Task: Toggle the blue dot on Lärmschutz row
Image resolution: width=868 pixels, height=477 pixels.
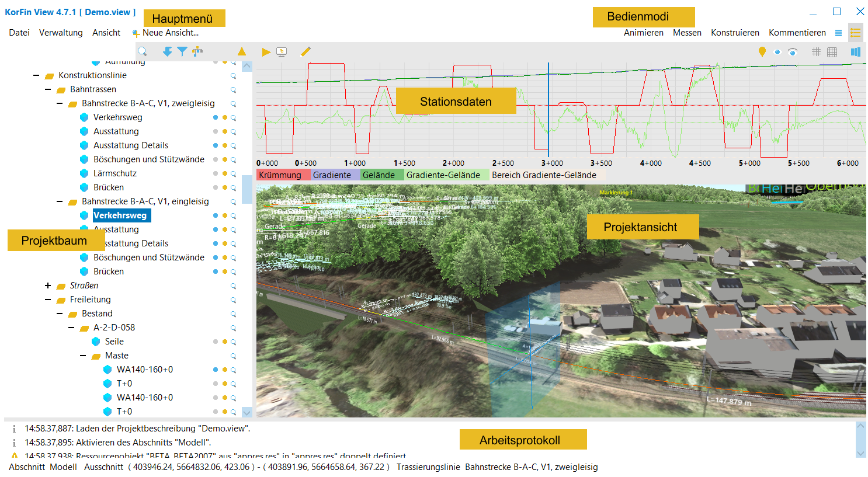Action: (x=216, y=174)
